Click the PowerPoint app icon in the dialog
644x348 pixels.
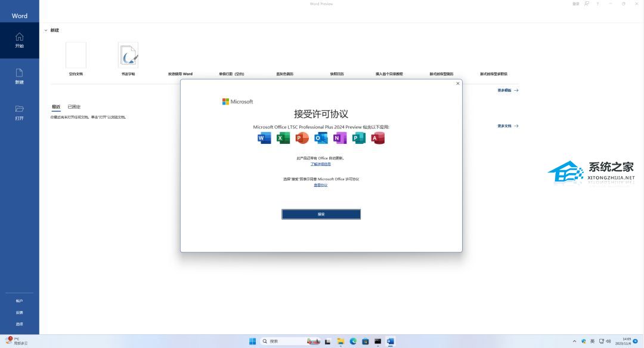[302, 138]
